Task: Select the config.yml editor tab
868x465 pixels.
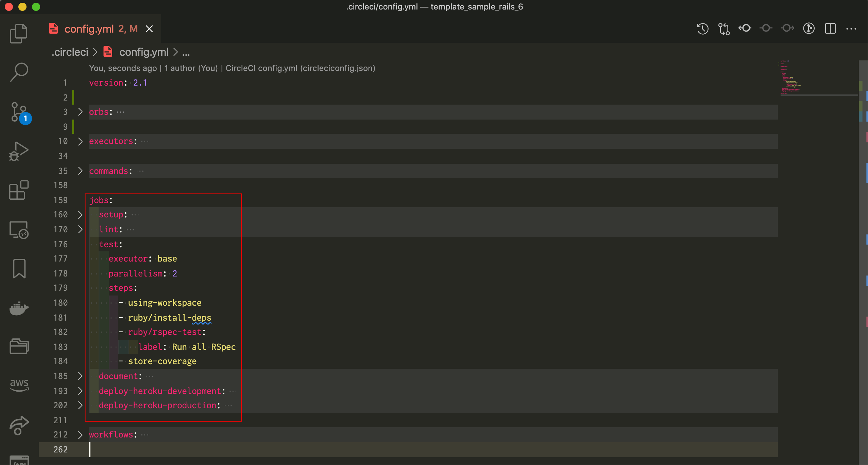Action: click(x=89, y=29)
